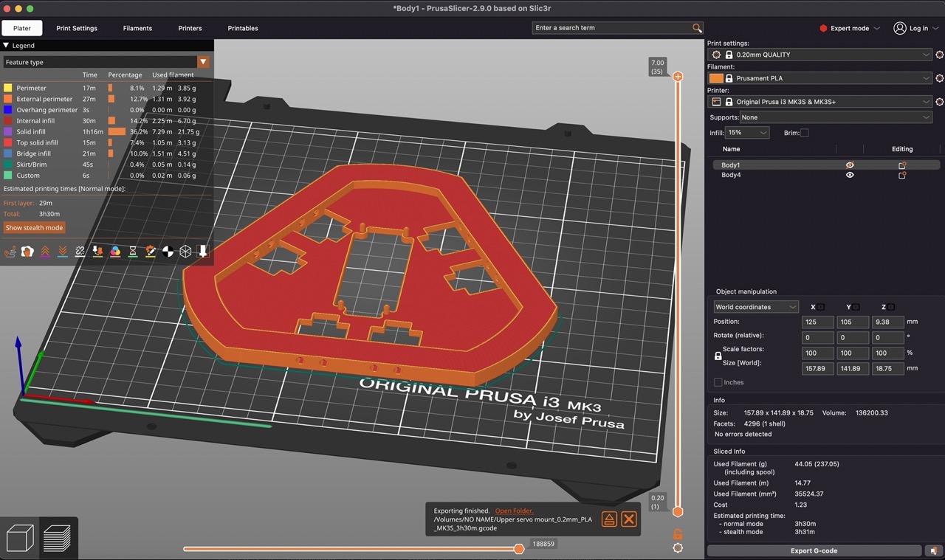Open Prusament PLA filament dropdown
Screen dimensions: 945x560
[819, 78]
